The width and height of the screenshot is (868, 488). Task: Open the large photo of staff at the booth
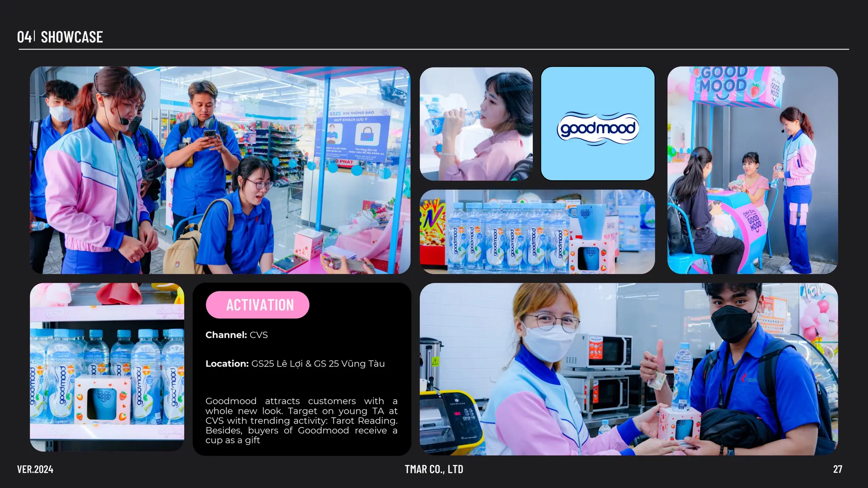pos(220,170)
